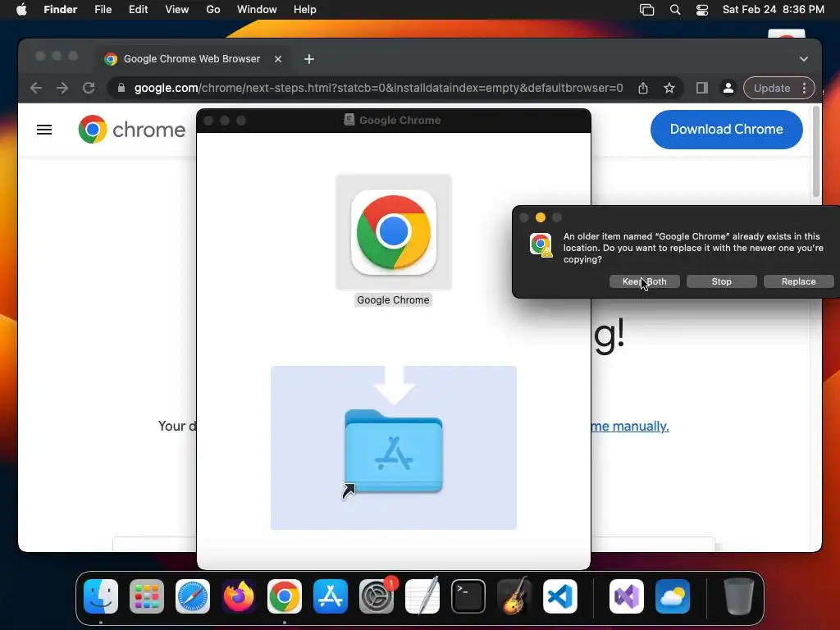Bookmark this page with star icon
The image size is (840, 630).
coord(669,88)
